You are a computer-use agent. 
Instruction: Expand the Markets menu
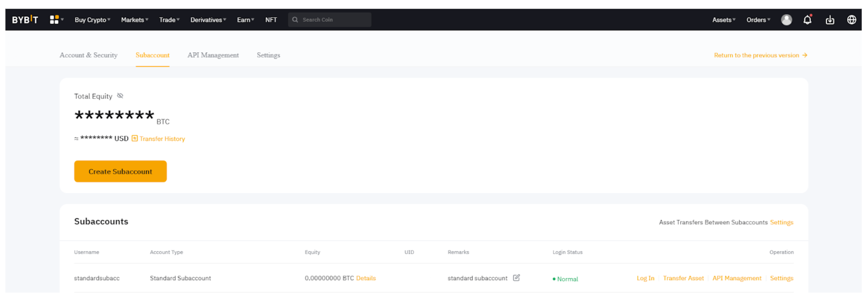pyautogui.click(x=135, y=20)
